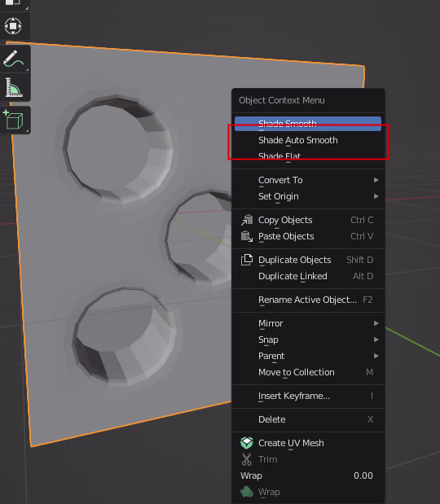Click the Trim label in menu

click(x=268, y=460)
